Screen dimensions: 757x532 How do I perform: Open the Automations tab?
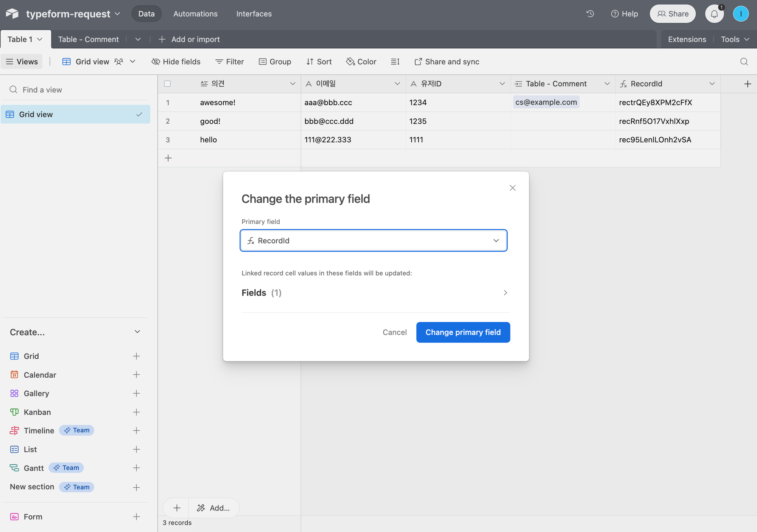tap(195, 14)
